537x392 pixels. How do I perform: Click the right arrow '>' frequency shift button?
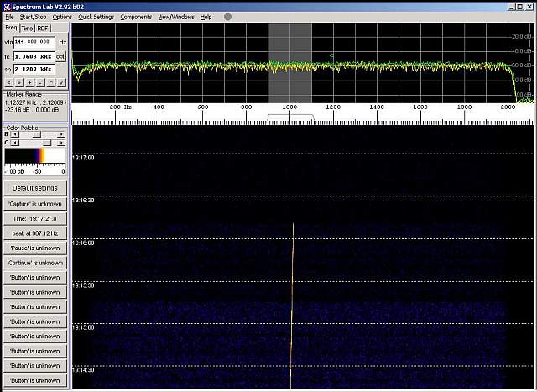point(19,83)
